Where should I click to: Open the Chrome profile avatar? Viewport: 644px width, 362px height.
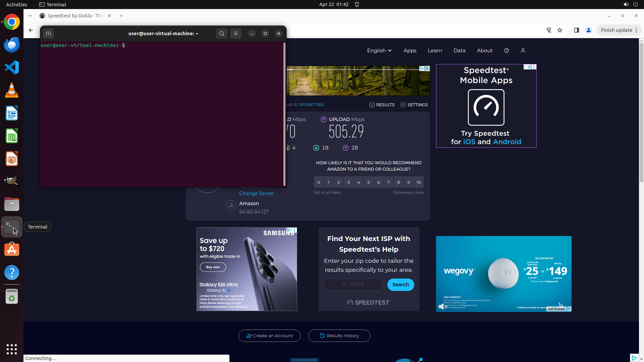588,30
